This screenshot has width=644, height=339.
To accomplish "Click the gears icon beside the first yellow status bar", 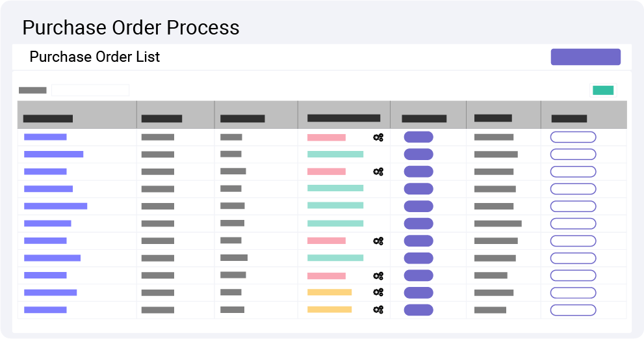I will coord(378,292).
